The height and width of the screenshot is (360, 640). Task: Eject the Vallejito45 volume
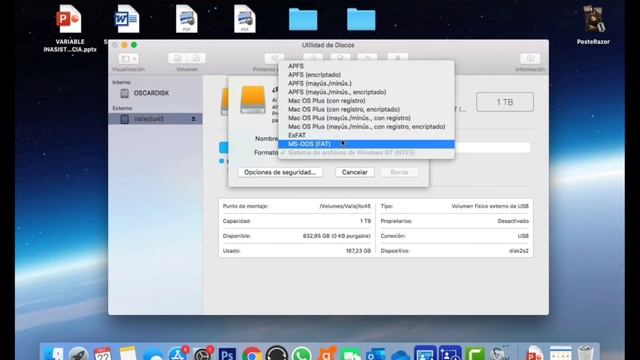click(x=193, y=119)
